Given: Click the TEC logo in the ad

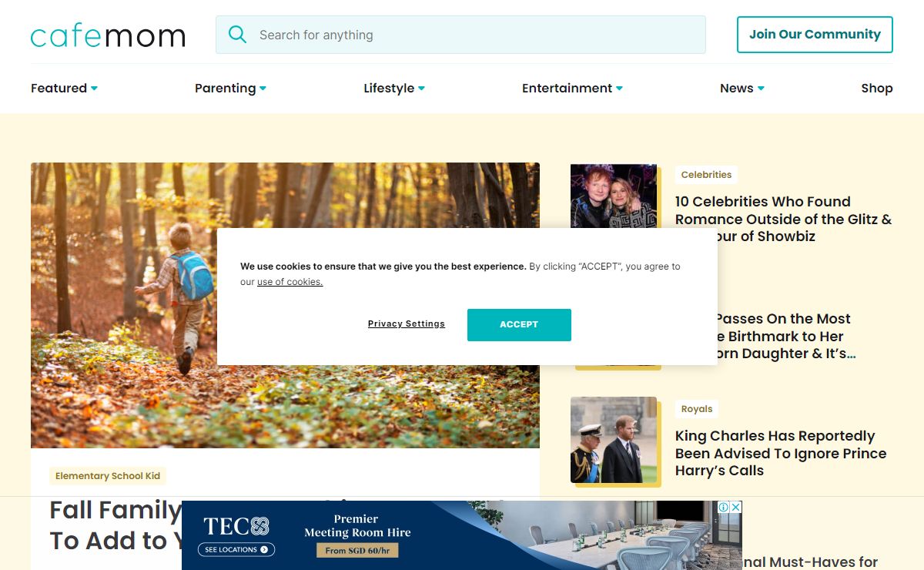Looking at the screenshot, I should pyautogui.click(x=236, y=526).
